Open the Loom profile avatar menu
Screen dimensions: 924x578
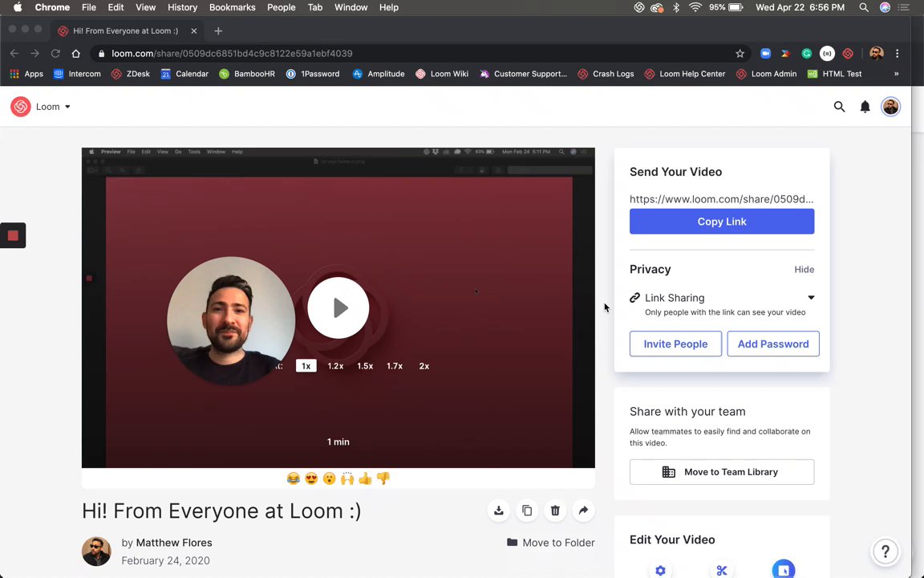(x=890, y=107)
